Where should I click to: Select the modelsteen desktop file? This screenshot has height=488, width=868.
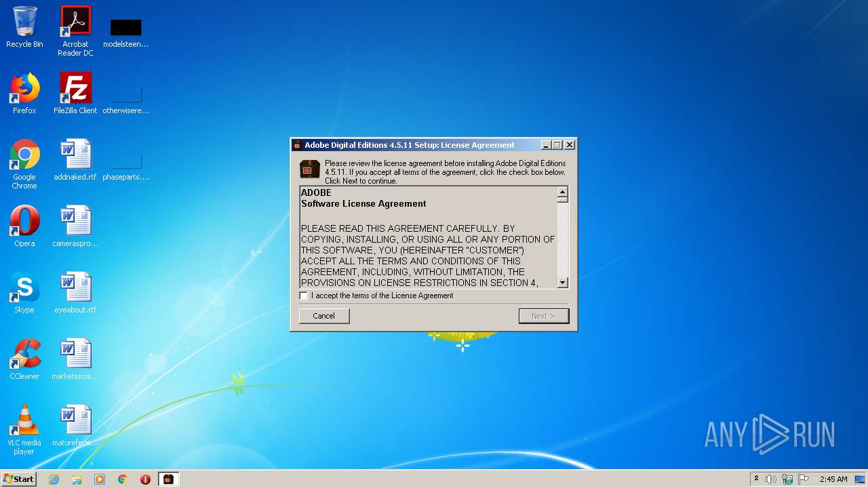pos(126,34)
